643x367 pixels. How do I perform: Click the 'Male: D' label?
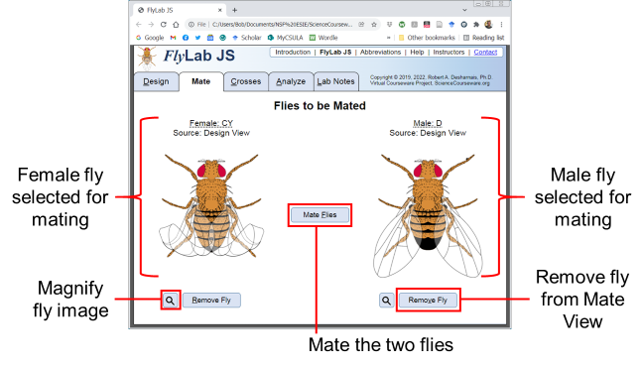[x=428, y=123]
